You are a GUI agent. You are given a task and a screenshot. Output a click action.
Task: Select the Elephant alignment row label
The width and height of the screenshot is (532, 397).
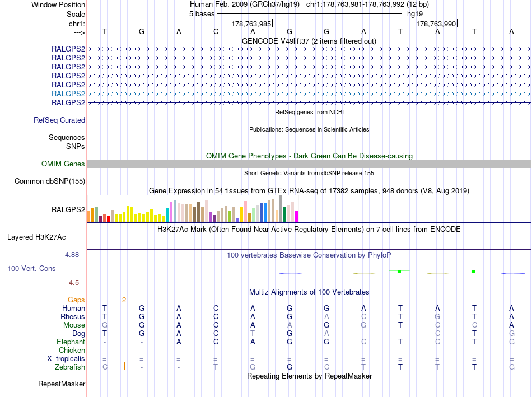pos(71,342)
